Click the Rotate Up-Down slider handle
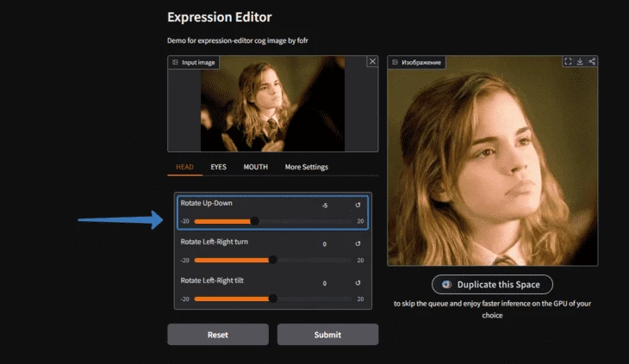The width and height of the screenshot is (629, 364). (x=254, y=221)
